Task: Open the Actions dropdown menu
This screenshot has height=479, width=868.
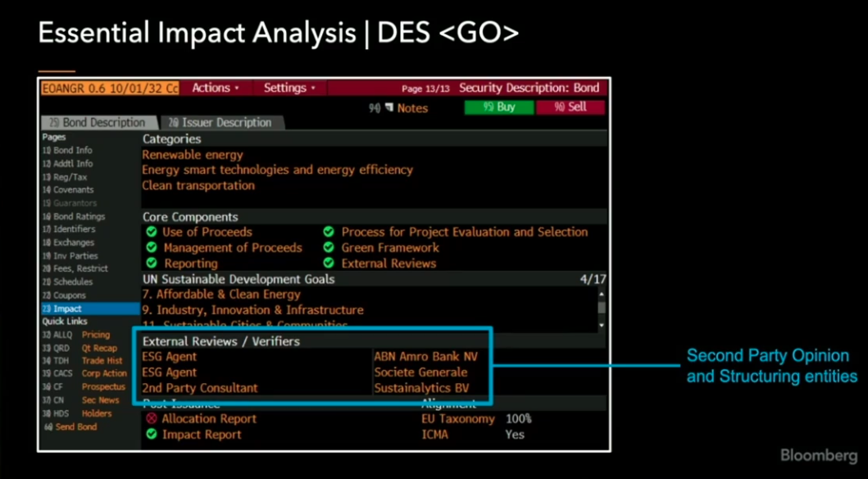Action: tap(216, 88)
